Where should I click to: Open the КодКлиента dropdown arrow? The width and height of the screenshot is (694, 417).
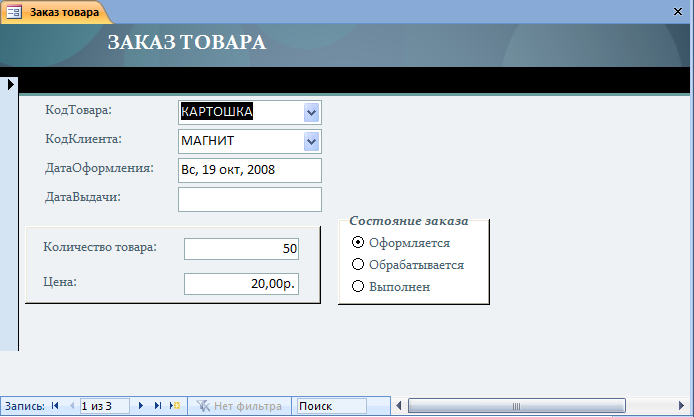coord(311,142)
